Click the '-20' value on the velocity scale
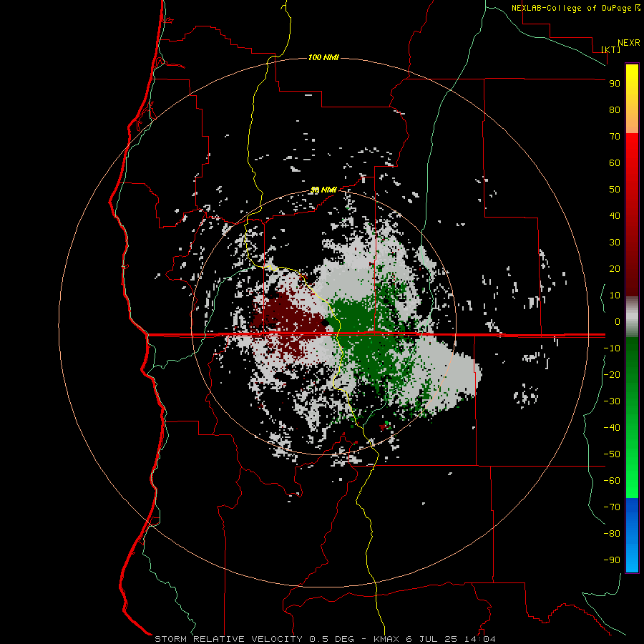The image size is (644, 644). (x=612, y=374)
